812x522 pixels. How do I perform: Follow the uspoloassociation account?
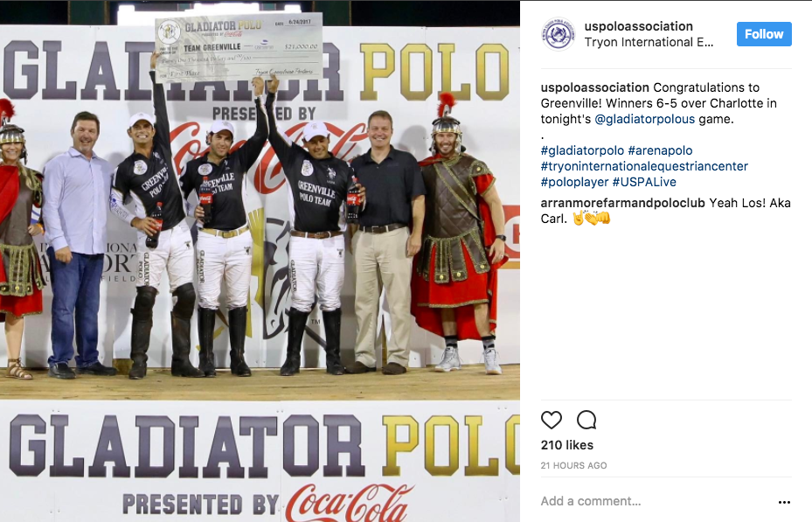click(764, 34)
